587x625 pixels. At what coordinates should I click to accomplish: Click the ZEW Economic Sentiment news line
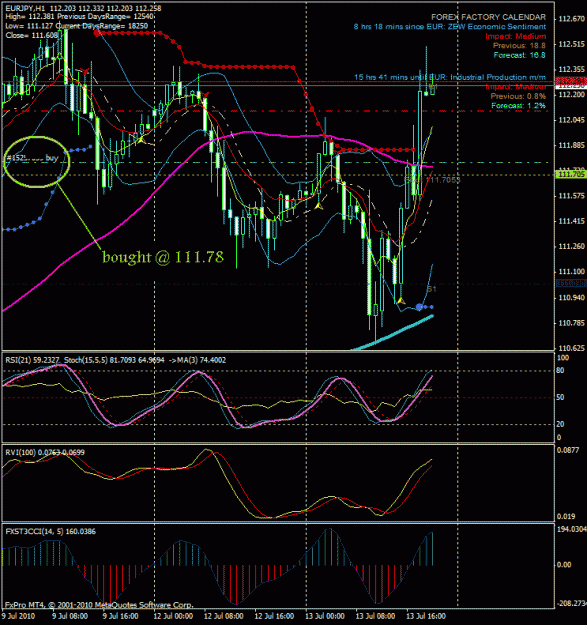coord(450,27)
